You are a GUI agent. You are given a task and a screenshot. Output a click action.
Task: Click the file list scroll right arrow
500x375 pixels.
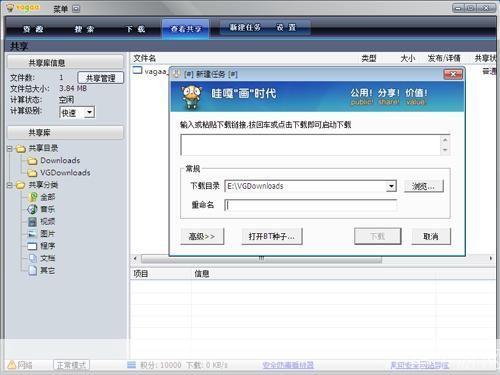[x=491, y=259]
